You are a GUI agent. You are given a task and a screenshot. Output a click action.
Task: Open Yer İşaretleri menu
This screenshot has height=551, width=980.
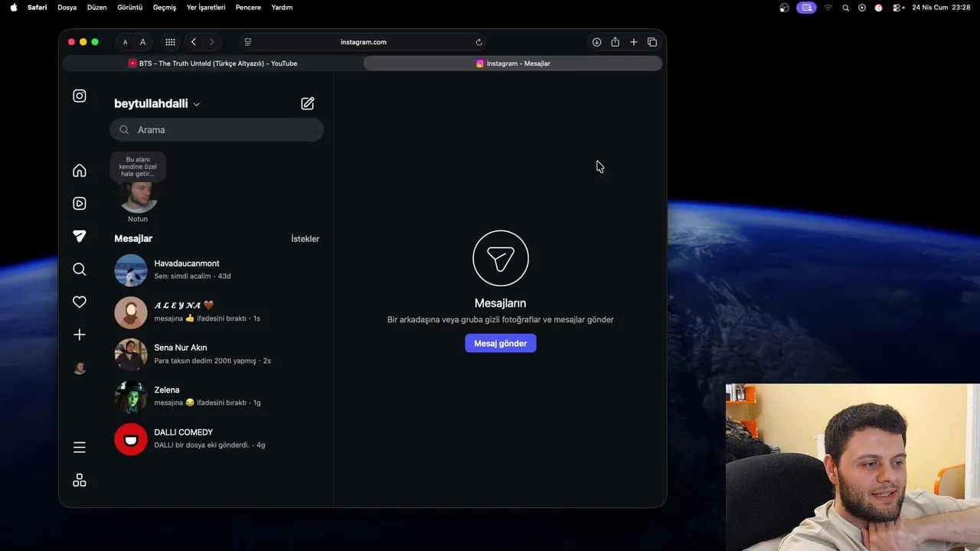point(206,8)
